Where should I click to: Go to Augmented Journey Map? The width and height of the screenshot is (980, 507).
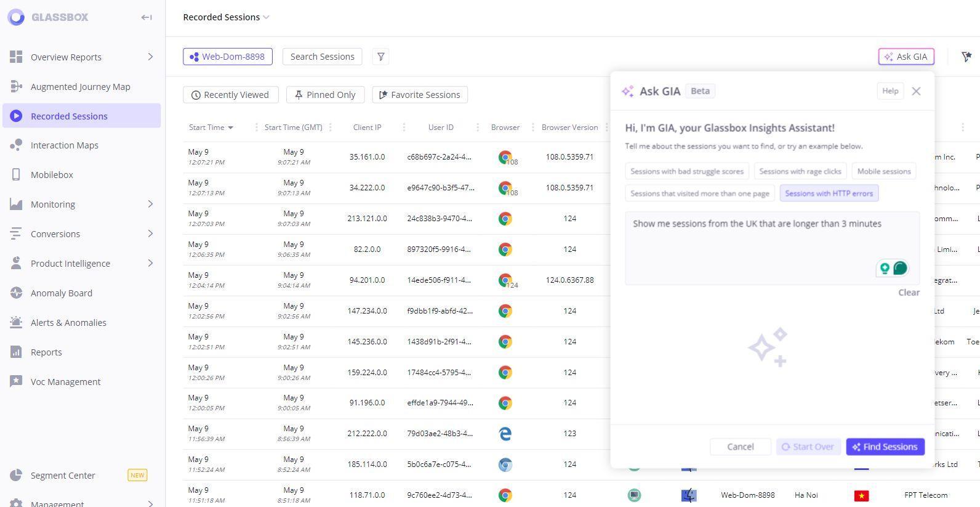click(x=80, y=87)
